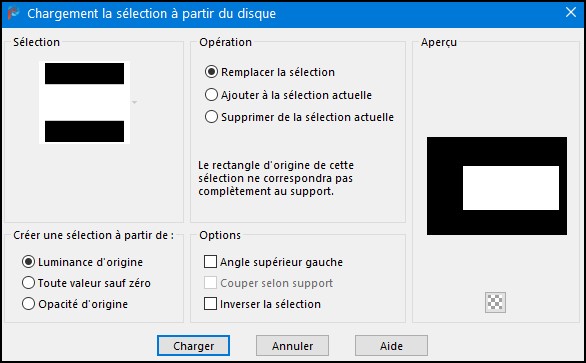Click the rectangle d'origine warning message
586x363 pixels.
click(x=276, y=178)
